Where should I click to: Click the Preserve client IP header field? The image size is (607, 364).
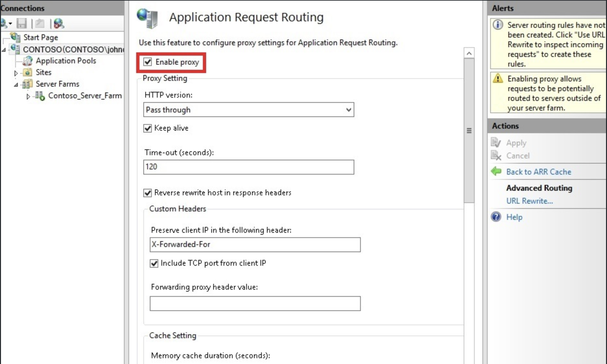pyautogui.click(x=255, y=245)
